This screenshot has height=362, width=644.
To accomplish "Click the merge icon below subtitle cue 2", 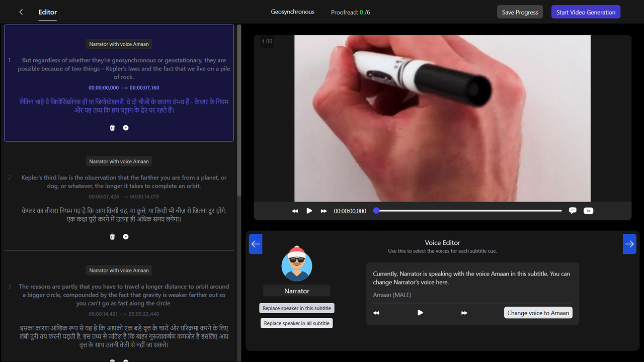I will click(x=125, y=236).
